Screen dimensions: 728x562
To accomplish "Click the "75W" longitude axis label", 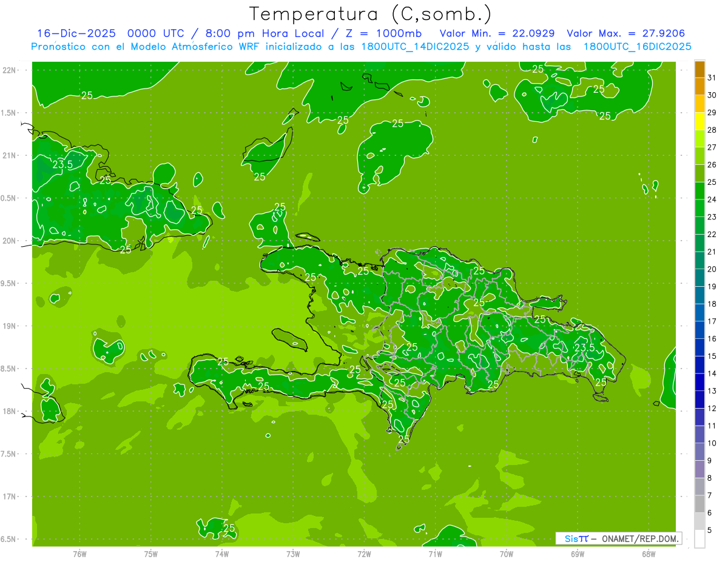I will (x=151, y=554).
